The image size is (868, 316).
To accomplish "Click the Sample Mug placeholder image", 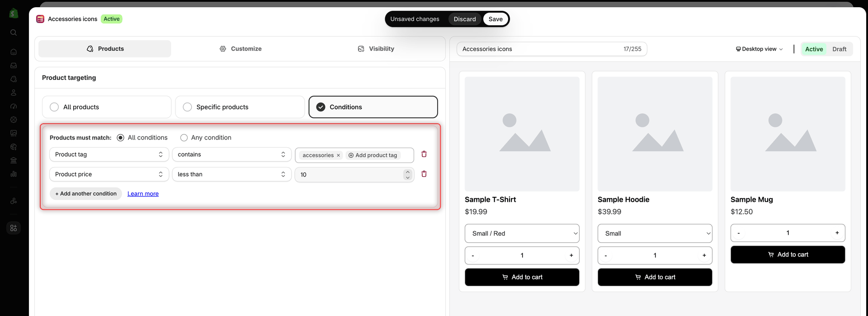I will pyautogui.click(x=788, y=134).
